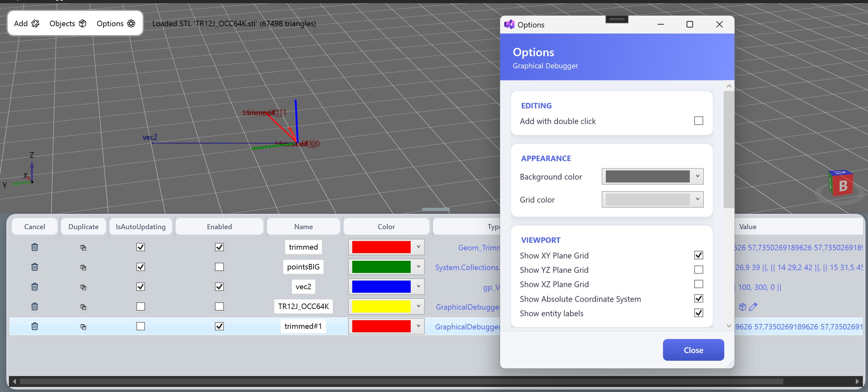Click the duplicate icon for pointsBIG
This screenshot has width=868, height=392.
click(x=83, y=268)
